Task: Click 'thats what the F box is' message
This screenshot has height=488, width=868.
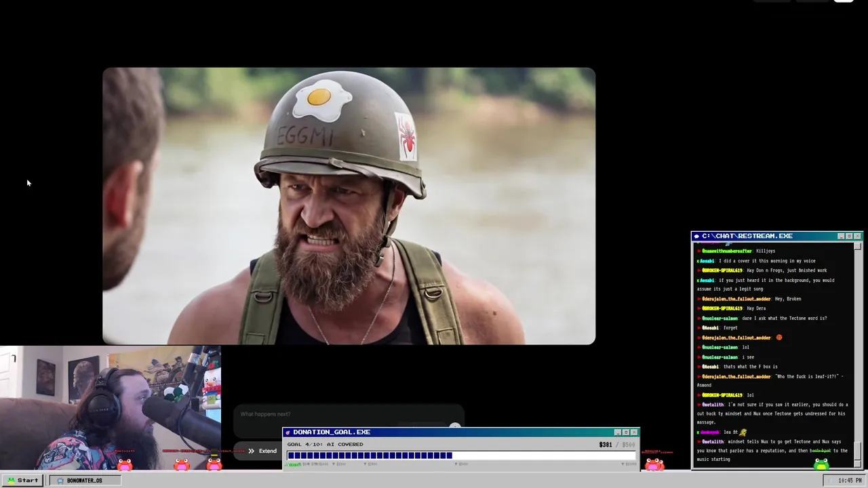Action: point(750,367)
